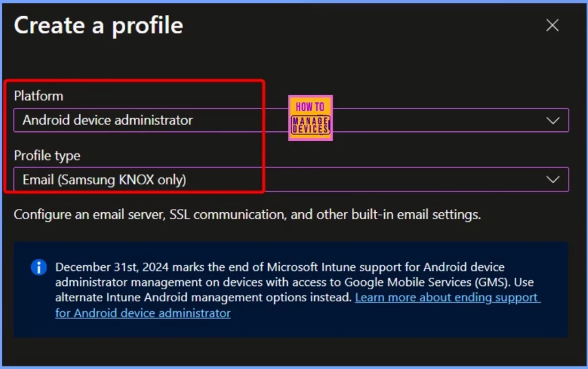588x369 pixels.
Task: Click the Platform field label
Action: click(x=38, y=96)
